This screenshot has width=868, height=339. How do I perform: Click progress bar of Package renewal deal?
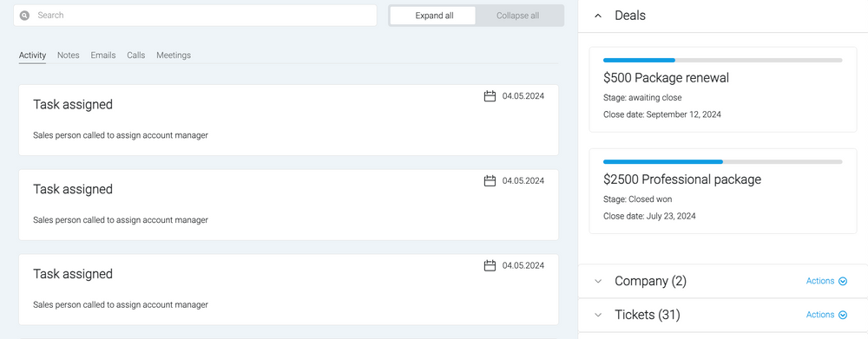click(x=722, y=60)
